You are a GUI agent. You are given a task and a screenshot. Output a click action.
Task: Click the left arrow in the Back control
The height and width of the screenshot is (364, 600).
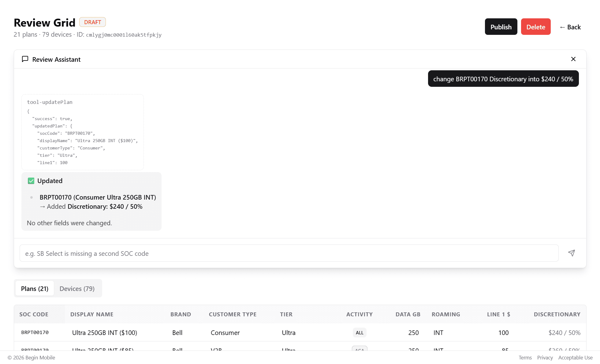click(562, 27)
